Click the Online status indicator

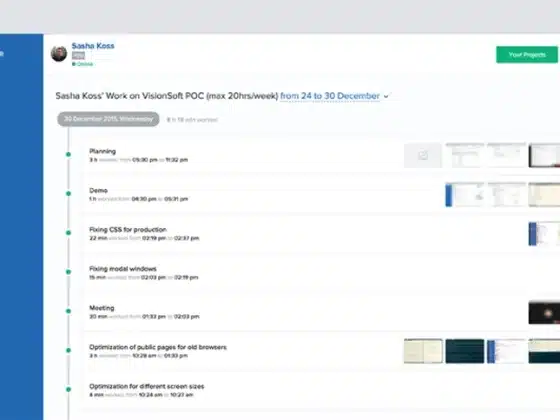point(82,64)
